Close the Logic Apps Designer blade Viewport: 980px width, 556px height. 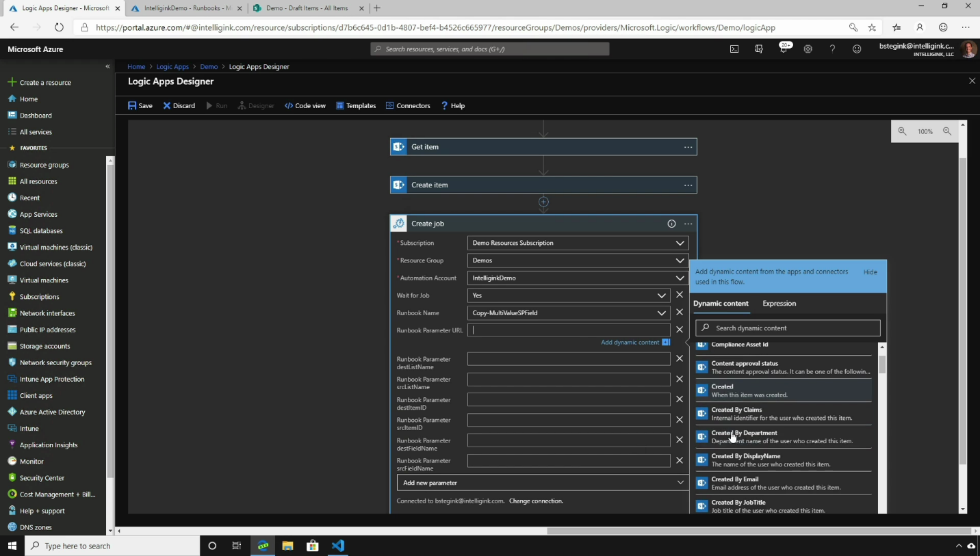972,81
